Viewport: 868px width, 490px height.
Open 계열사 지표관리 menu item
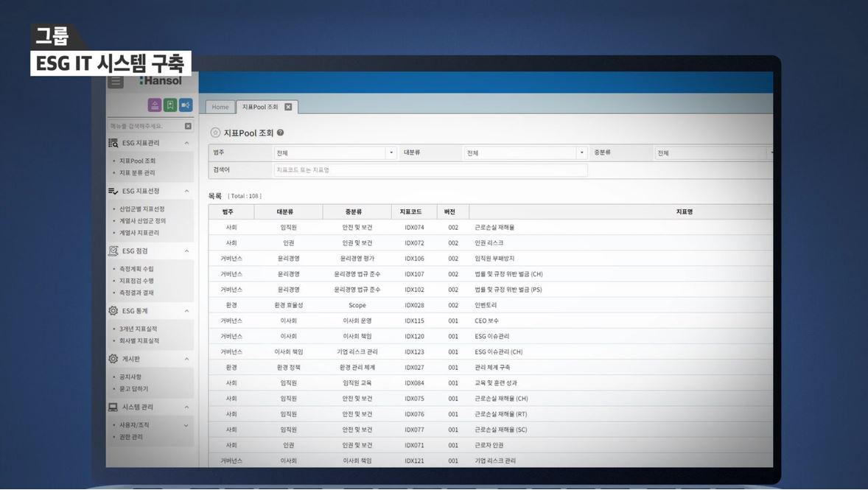click(x=139, y=233)
